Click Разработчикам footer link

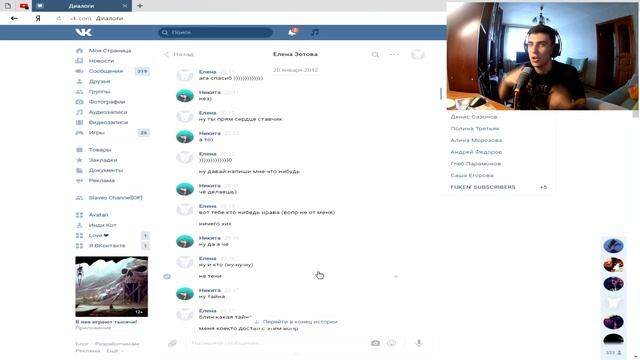pos(117,344)
